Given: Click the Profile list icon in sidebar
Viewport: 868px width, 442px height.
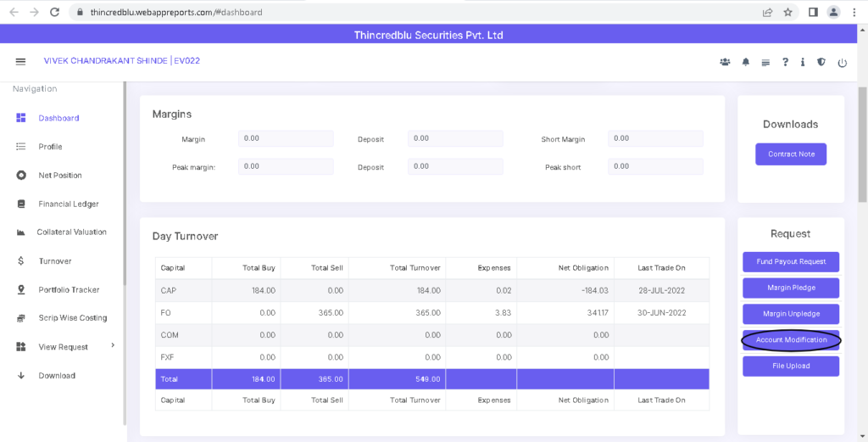Looking at the screenshot, I should tap(21, 146).
